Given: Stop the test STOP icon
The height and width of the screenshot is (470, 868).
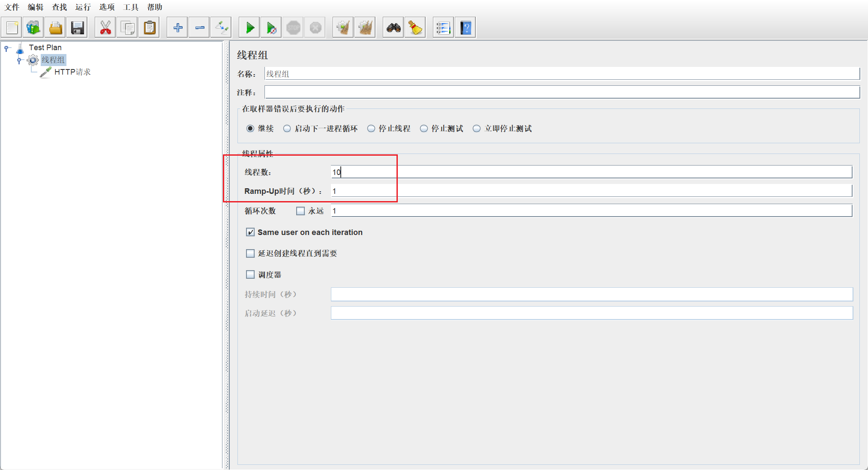Looking at the screenshot, I should [294, 28].
